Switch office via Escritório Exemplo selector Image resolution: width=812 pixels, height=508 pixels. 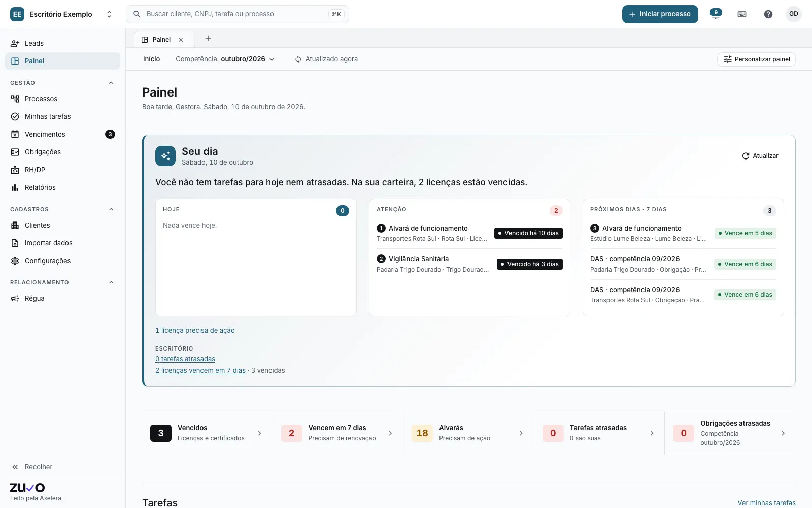62,14
